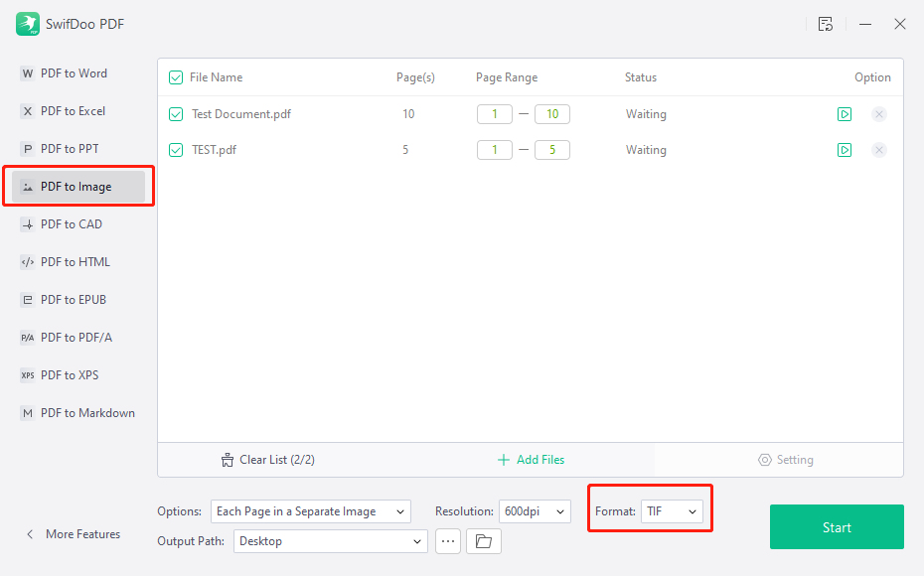The image size is (924, 576).
Task: Click the green Start button
Action: [837, 527]
